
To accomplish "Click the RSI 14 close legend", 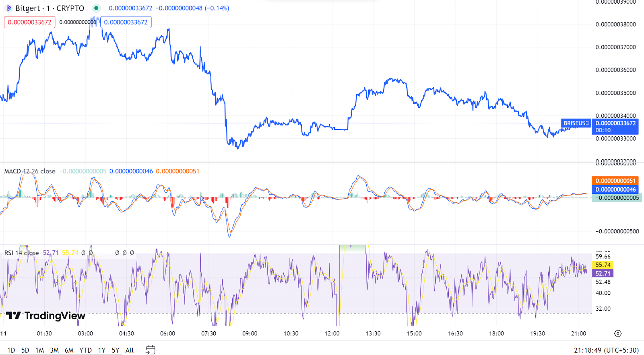I will 22,253.
